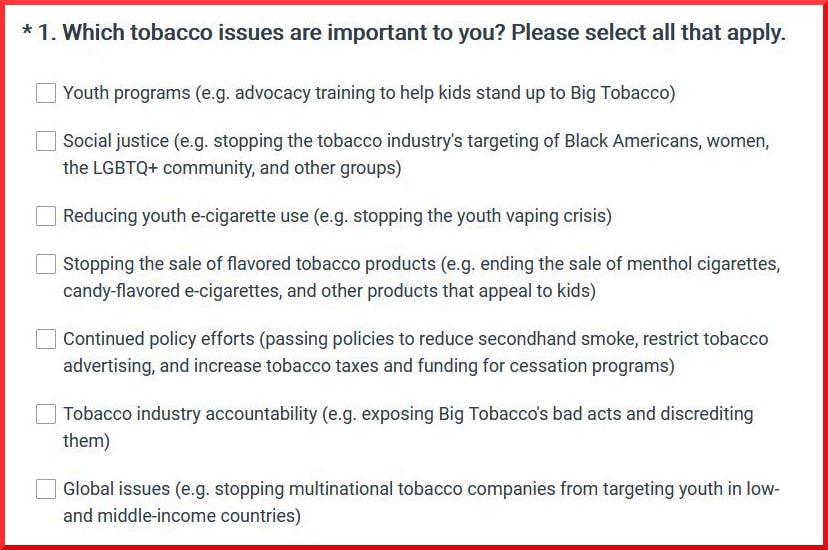Screen dimensions: 828x550
Task: Click the 'Social justice' label text
Action: pyautogui.click(x=116, y=141)
